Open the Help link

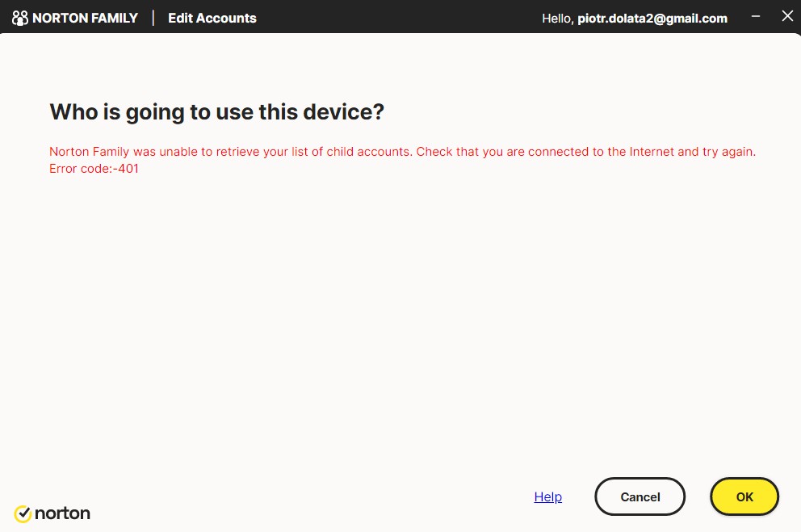(x=547, y=496)
